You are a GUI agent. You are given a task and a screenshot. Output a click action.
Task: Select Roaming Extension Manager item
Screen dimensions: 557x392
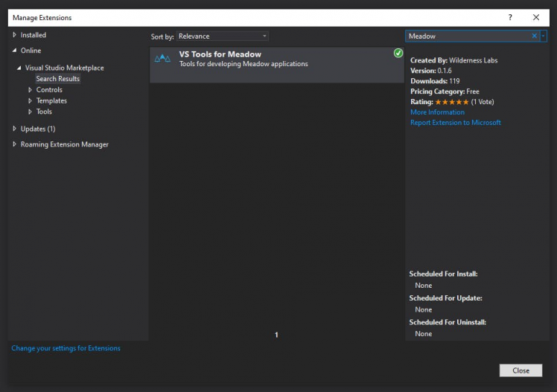point(64,144)
